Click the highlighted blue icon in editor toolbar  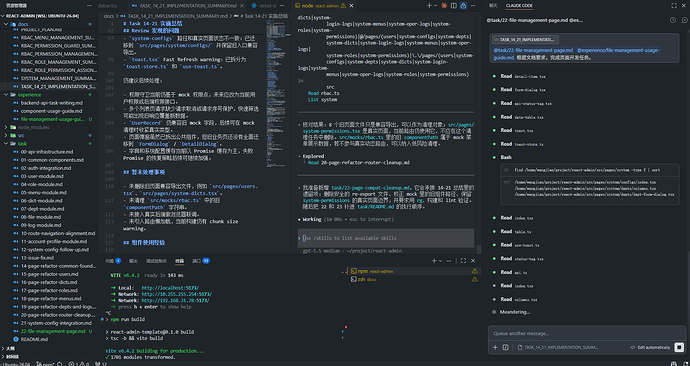(x=463, y=6)
